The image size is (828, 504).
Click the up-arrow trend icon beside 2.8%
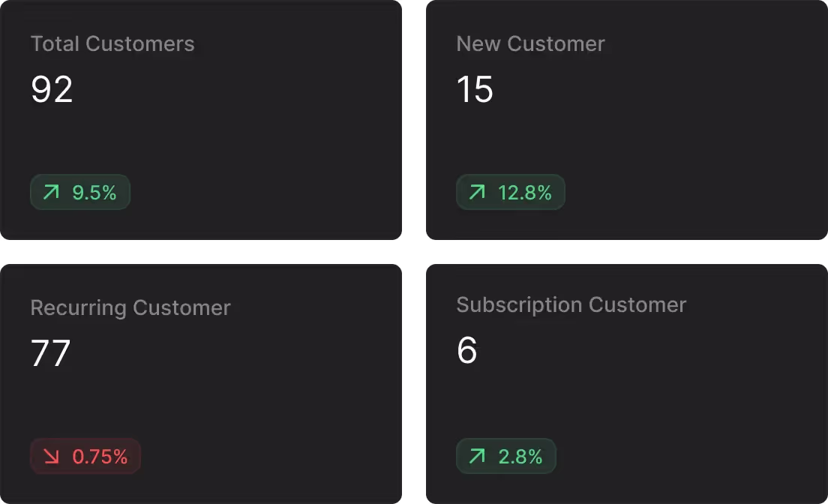pyautogui.click(x=477, y=456)
